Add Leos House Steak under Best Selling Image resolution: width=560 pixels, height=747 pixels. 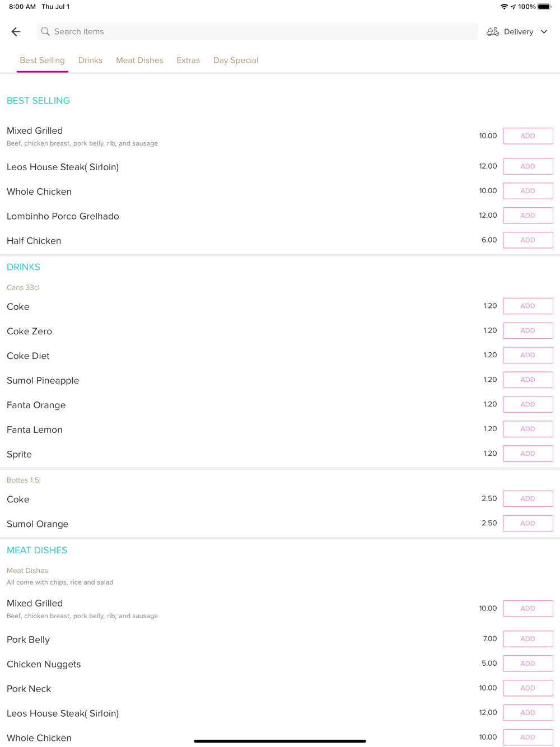[528, 166]
